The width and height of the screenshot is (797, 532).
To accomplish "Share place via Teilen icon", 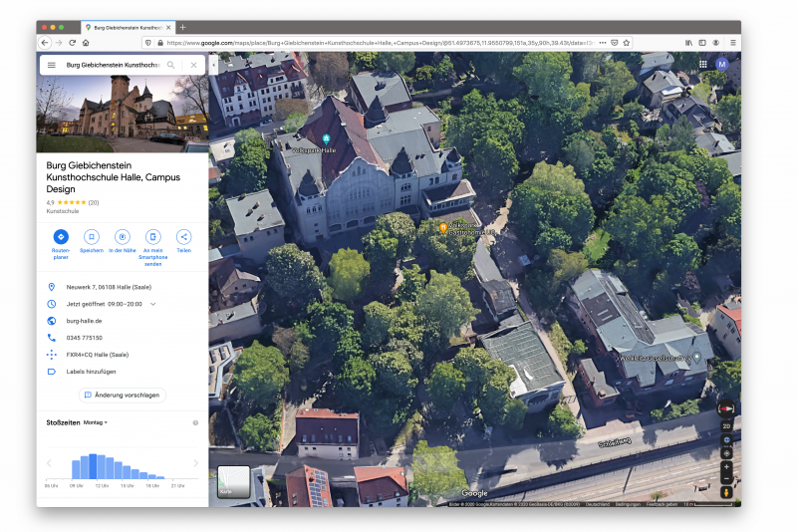I will click(x=183, y=237).
